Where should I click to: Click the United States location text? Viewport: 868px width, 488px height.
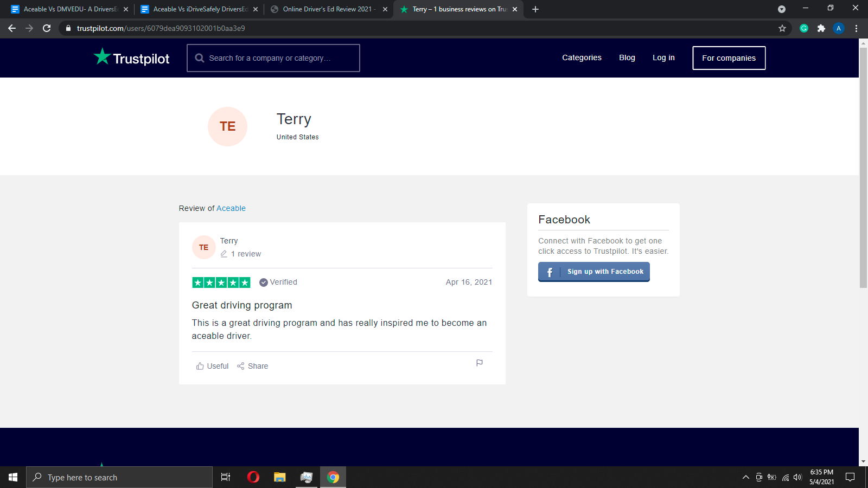click(x=298, y=137)
